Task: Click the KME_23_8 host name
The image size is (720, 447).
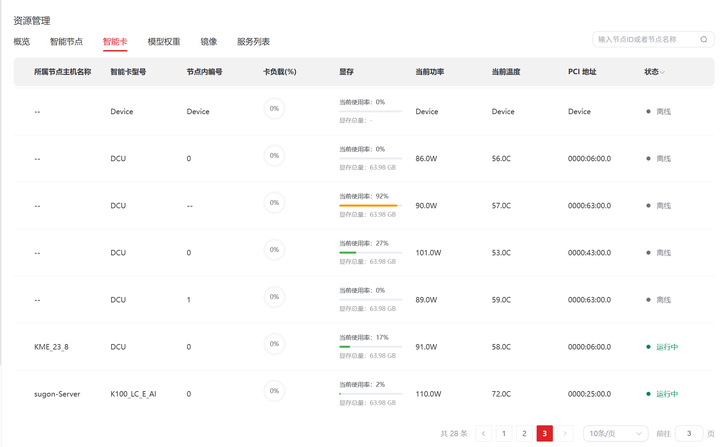Action: click(51, 347)
